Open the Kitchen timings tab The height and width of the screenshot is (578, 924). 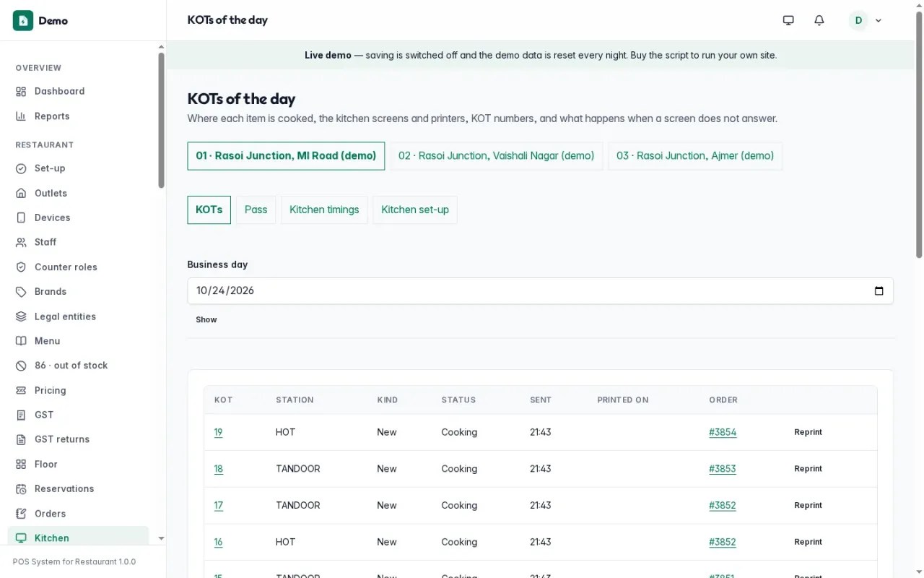click(x=324, y=210)
